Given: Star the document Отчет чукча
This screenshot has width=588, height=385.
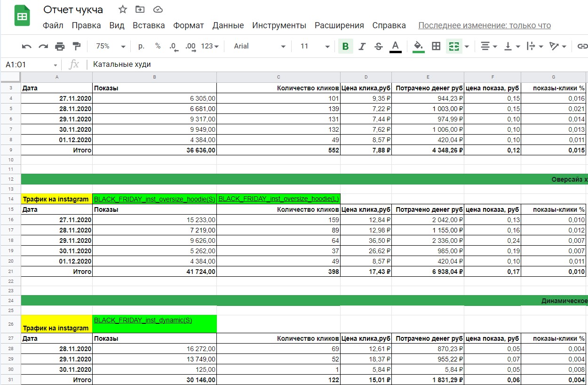Looking at the screenshot, I should coord(123,9).
